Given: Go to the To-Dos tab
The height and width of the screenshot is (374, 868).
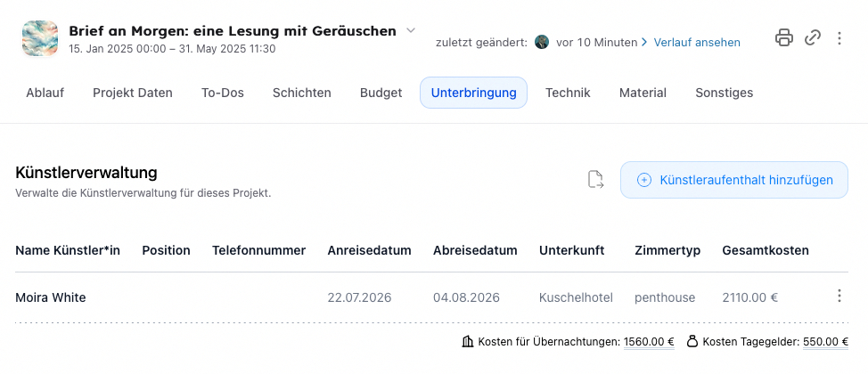Looking at the screenshot, I should coord(223,93).
